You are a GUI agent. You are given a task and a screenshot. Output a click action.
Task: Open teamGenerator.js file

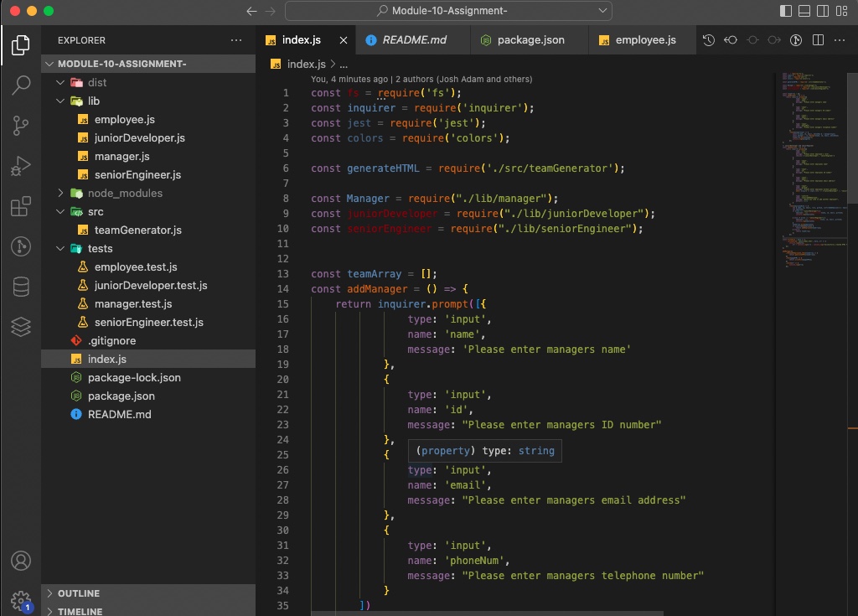(148, 230)
